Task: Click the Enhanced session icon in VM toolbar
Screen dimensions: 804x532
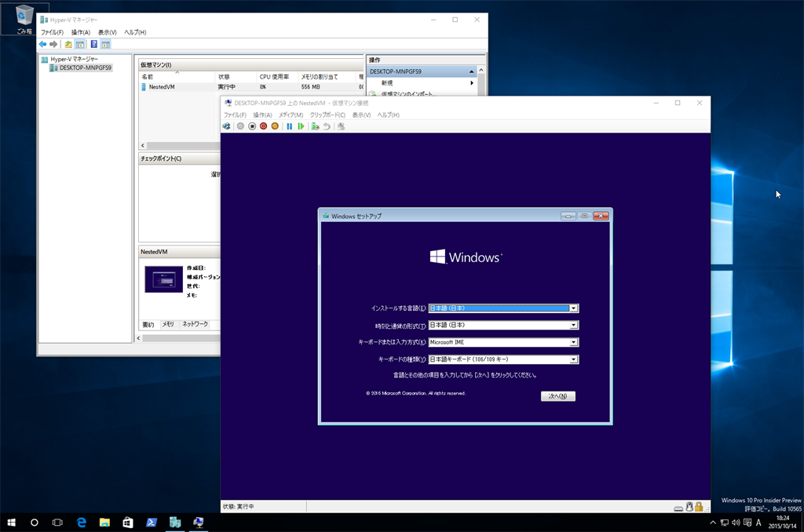Action: (341, 126)
